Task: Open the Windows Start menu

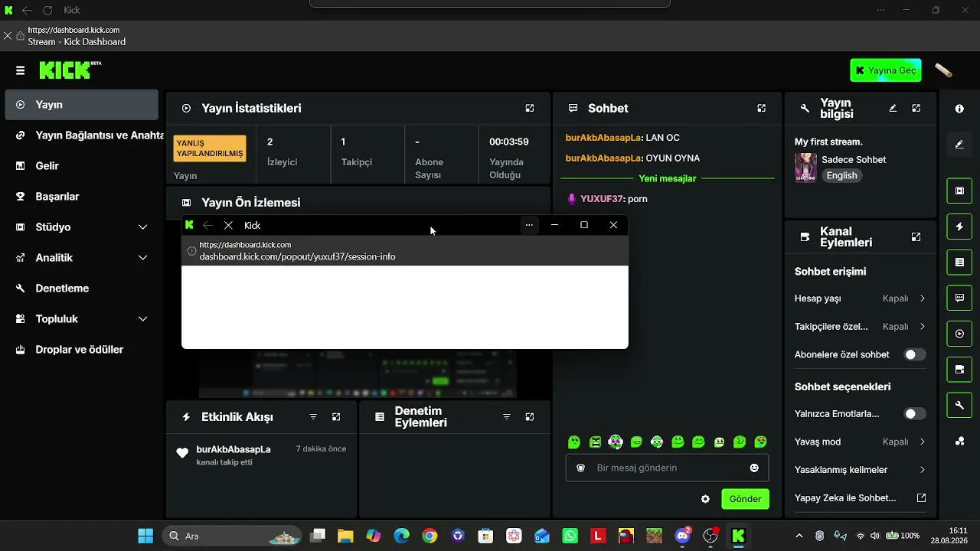Action: coord(145,536)
